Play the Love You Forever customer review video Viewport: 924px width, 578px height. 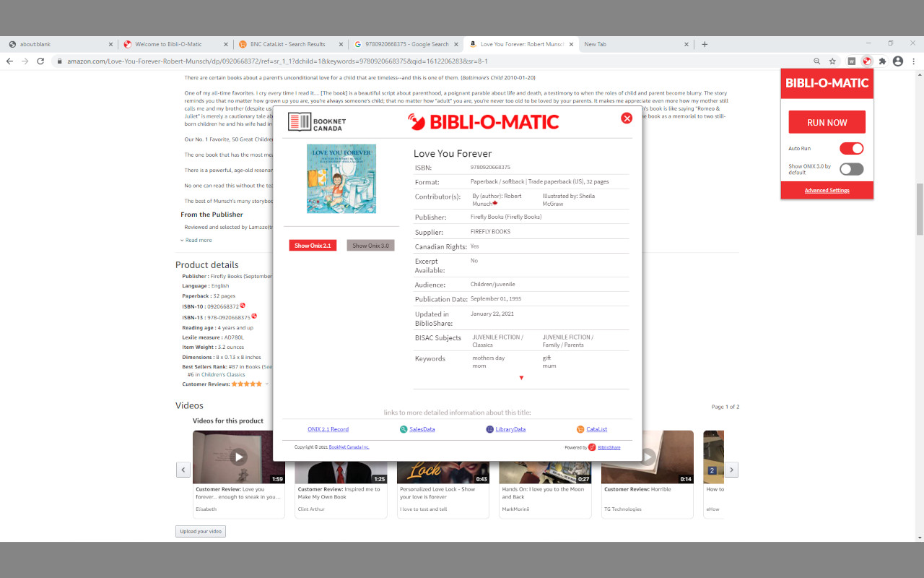click(238, 456)
